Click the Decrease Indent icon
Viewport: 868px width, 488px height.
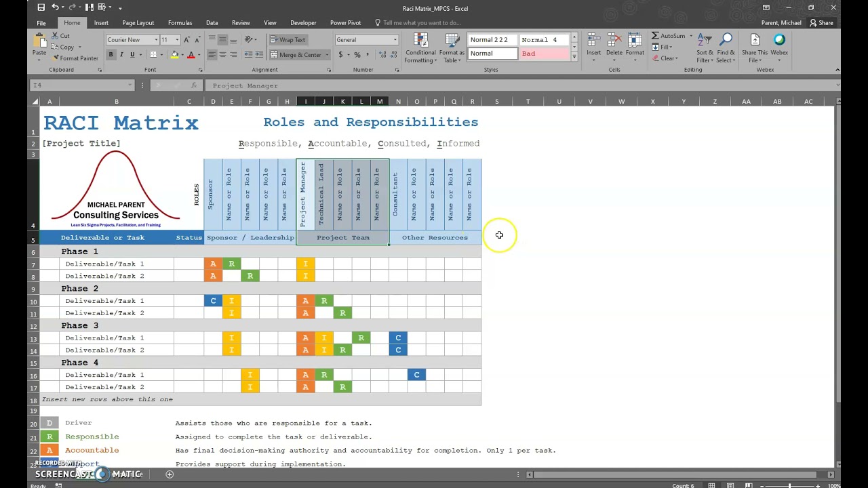coord(248,55)
